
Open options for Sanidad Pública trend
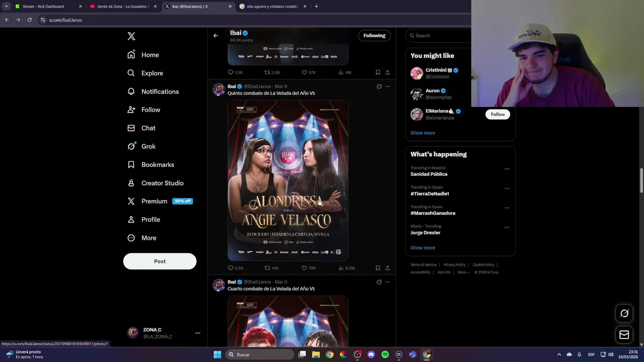click(507, 169)
